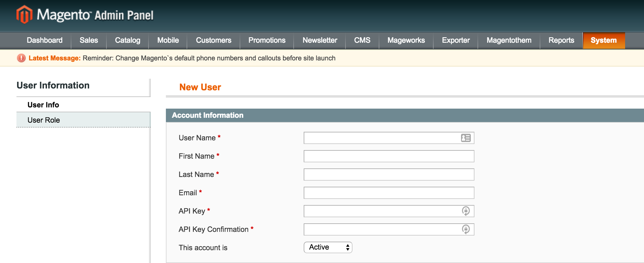This screenshot has height=263, width=644.
Task: Click the 'First Name' field label
Action: pos(196,156)
